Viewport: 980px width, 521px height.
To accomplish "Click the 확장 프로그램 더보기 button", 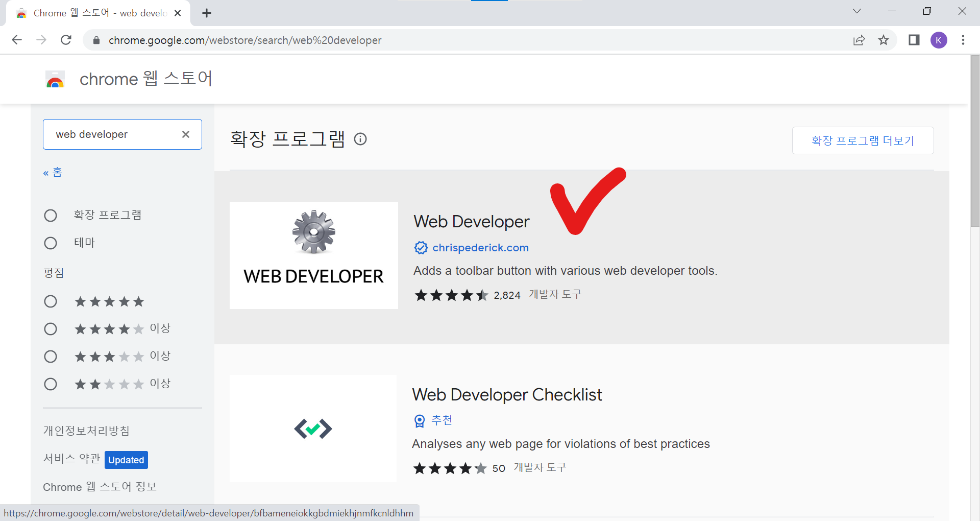I will [863, 140].
